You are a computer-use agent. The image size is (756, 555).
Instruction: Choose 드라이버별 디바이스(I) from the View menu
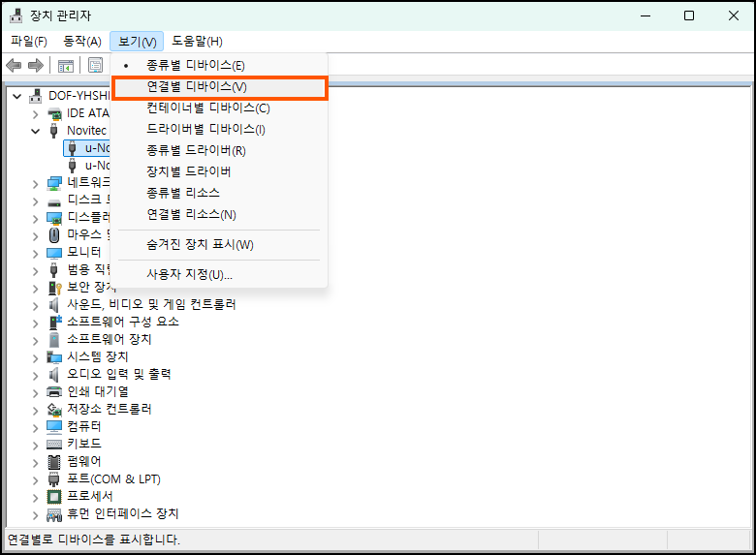205,129
